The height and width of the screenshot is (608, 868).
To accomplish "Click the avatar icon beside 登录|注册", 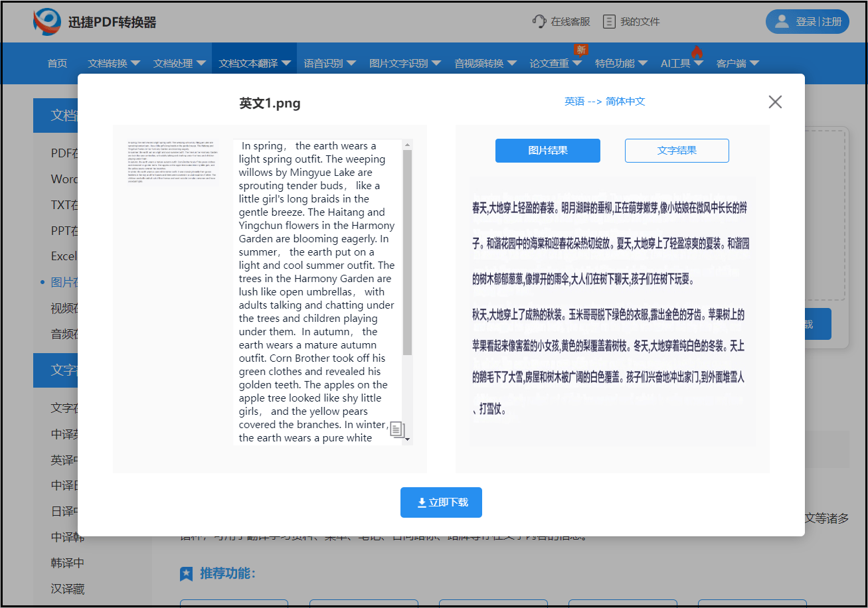I will [x=781, y=21].
